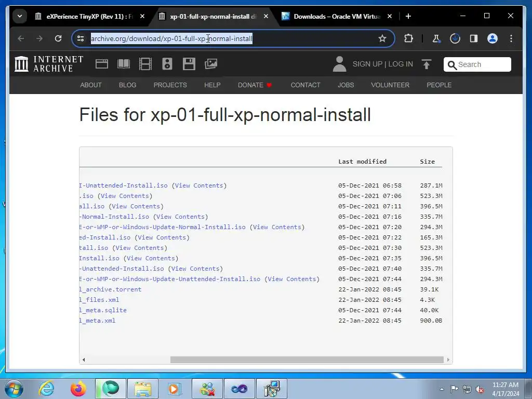Open the l_archive.torrent file

(111, 289)
